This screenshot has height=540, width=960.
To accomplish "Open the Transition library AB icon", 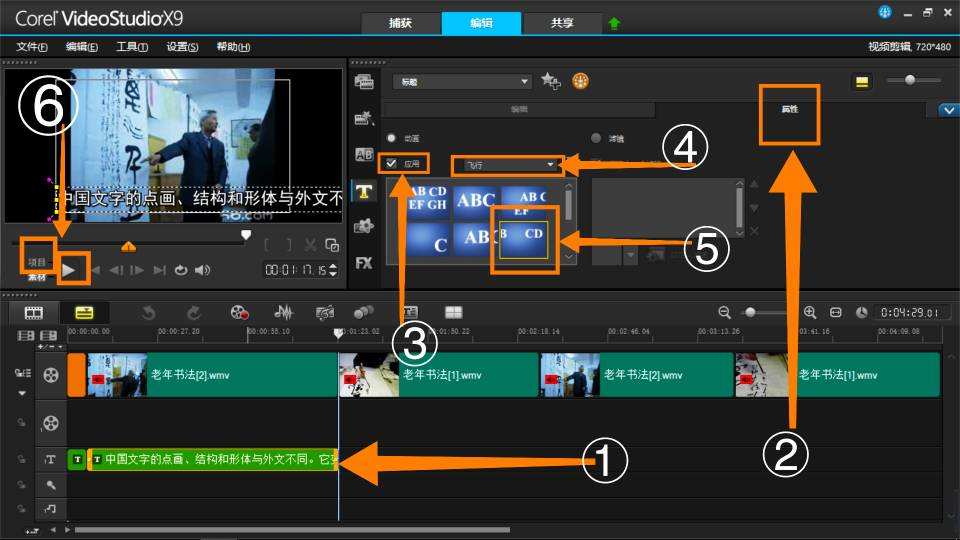I will point(364,154).
